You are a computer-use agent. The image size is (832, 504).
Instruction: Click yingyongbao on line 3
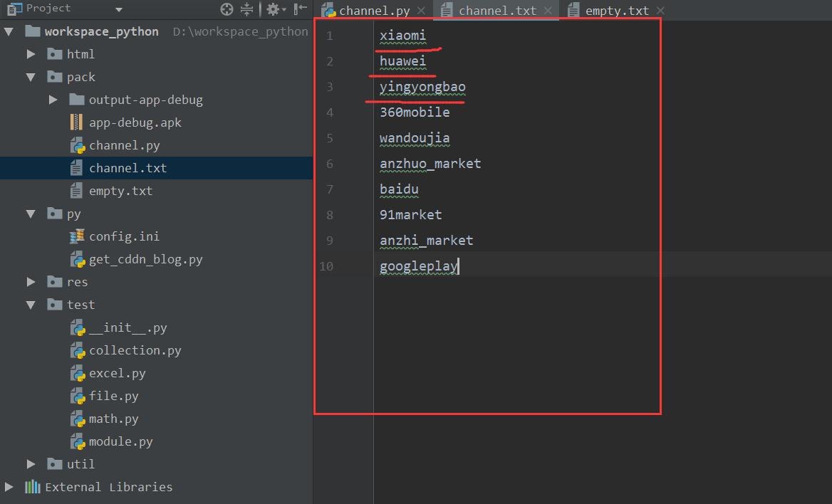422,87
